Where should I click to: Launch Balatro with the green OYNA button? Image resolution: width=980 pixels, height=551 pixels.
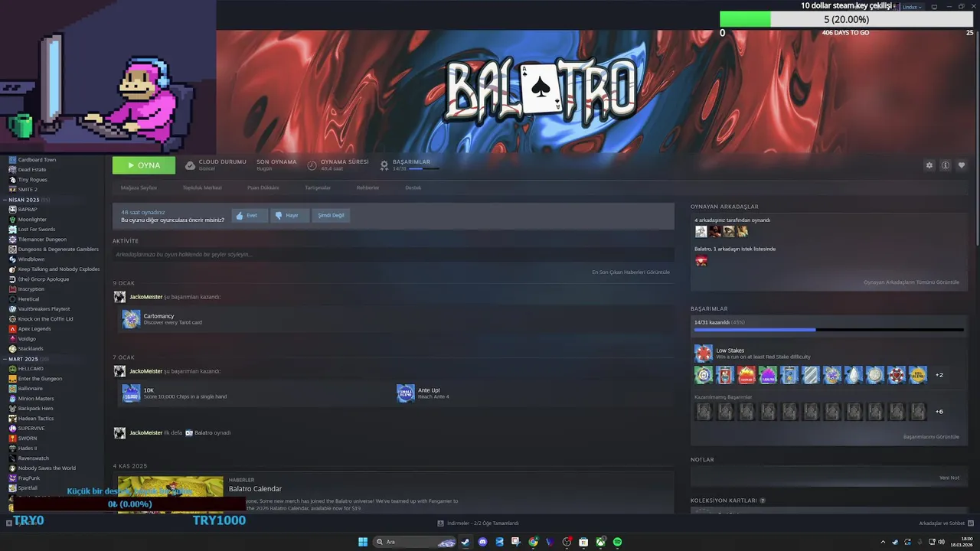tap(144, 165)
